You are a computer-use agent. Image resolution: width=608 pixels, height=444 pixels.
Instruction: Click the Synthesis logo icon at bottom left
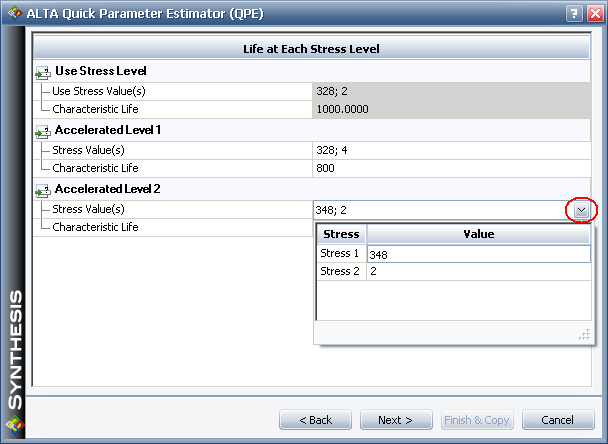[14, 424]
